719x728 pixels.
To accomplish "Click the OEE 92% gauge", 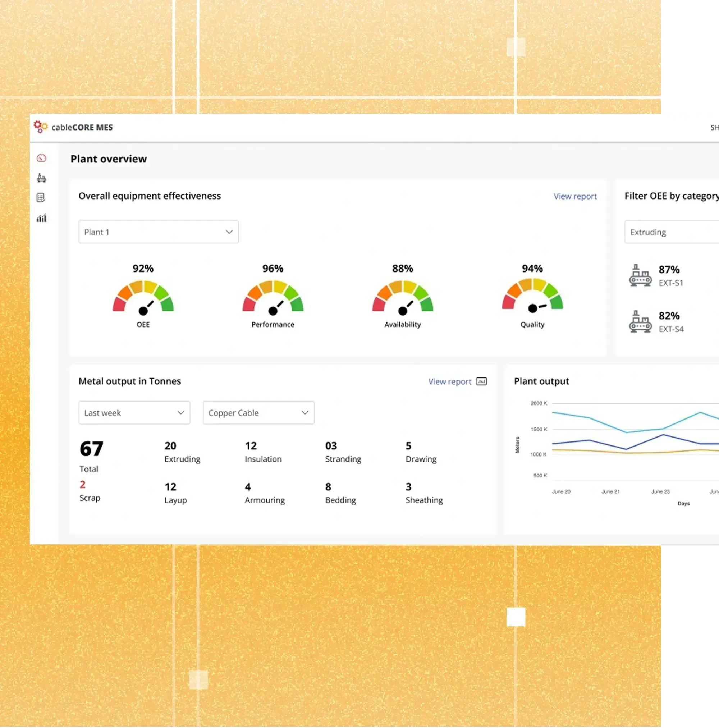I will point(143,297).
